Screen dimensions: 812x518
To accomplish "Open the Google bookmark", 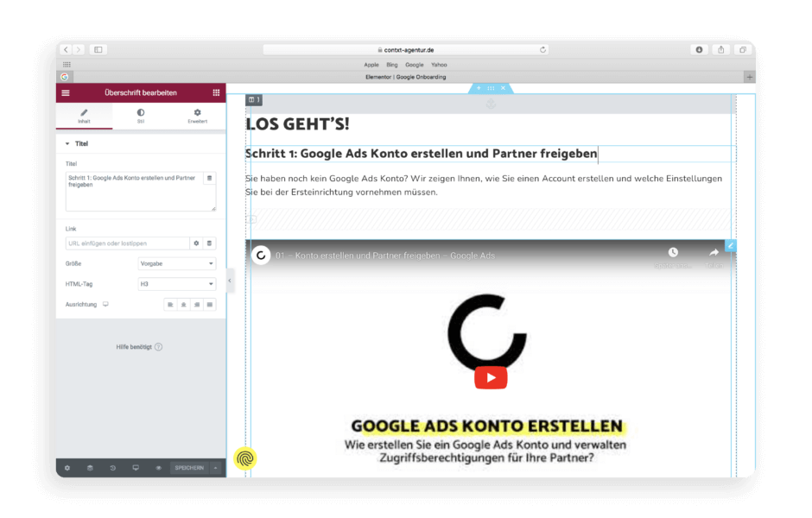I will pyautogui.click(x=415, y=65).
